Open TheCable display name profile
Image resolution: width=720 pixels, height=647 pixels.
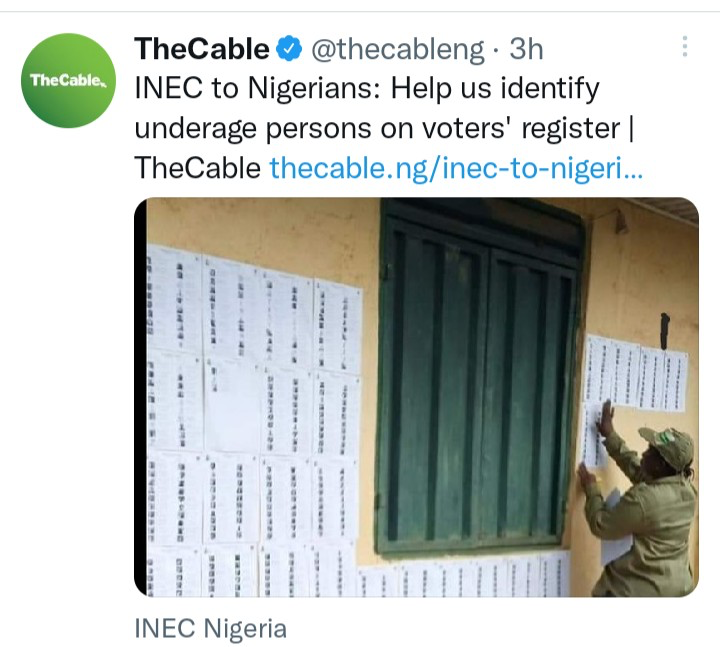201,47
